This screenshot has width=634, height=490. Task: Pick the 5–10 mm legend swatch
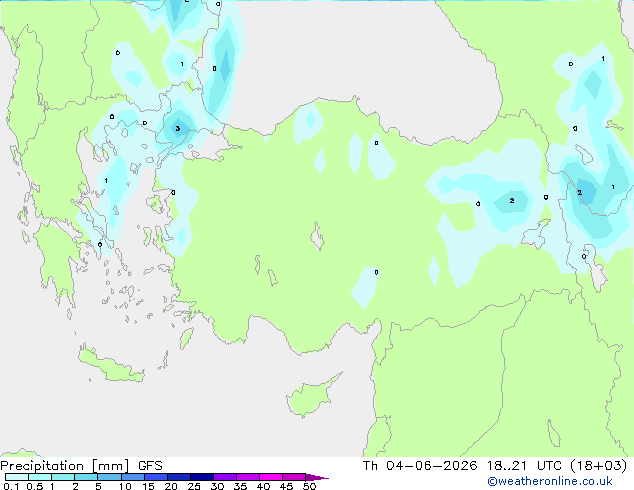pos(109,477)
